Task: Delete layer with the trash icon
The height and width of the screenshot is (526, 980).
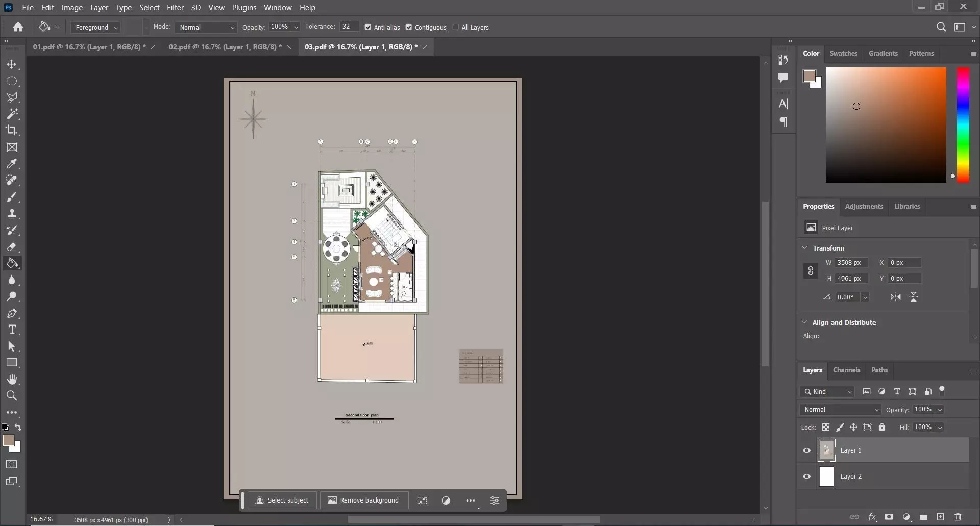Action: (958, 517)
